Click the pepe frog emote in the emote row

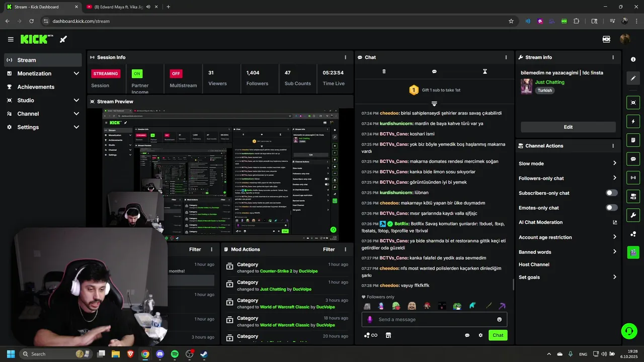click(x=457, y=306)
